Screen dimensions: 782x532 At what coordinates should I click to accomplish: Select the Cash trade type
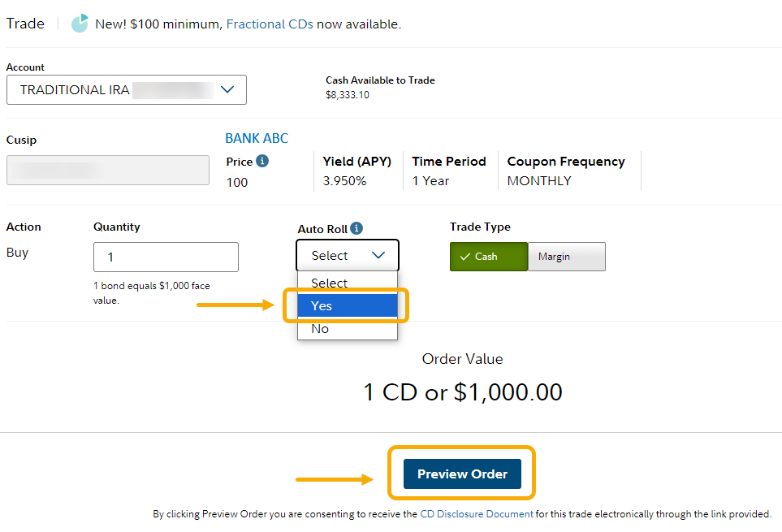488,257
